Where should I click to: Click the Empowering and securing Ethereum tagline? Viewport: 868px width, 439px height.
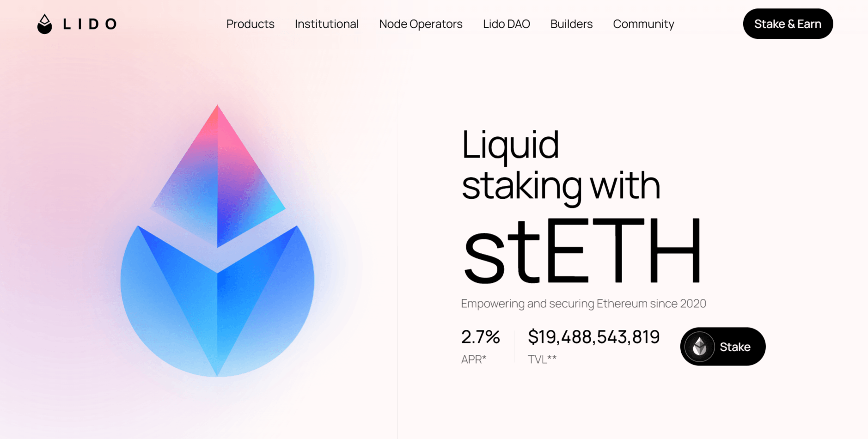coord(583,304)
